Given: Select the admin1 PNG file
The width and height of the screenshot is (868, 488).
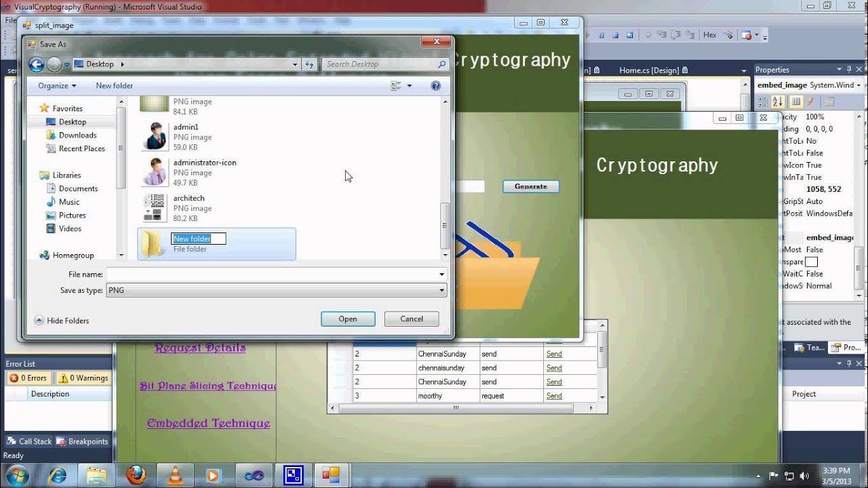Looking at the screenshot, I should (217, 137).
